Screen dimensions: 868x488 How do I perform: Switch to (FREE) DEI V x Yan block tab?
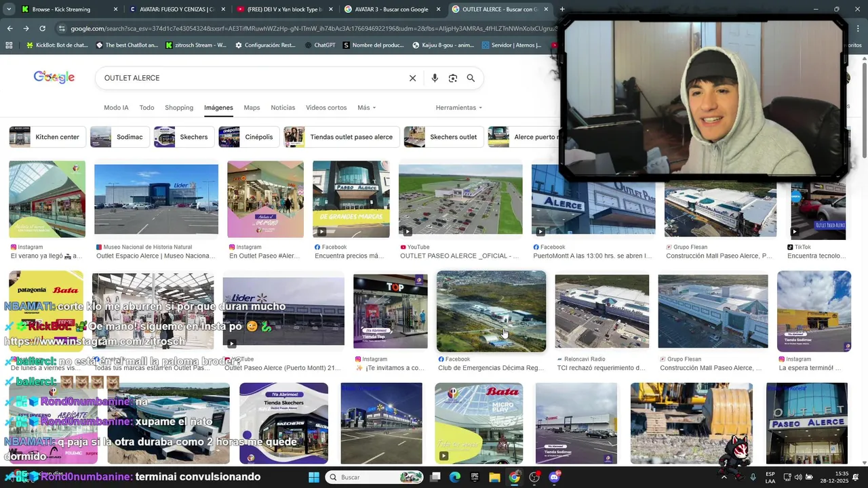284,9
